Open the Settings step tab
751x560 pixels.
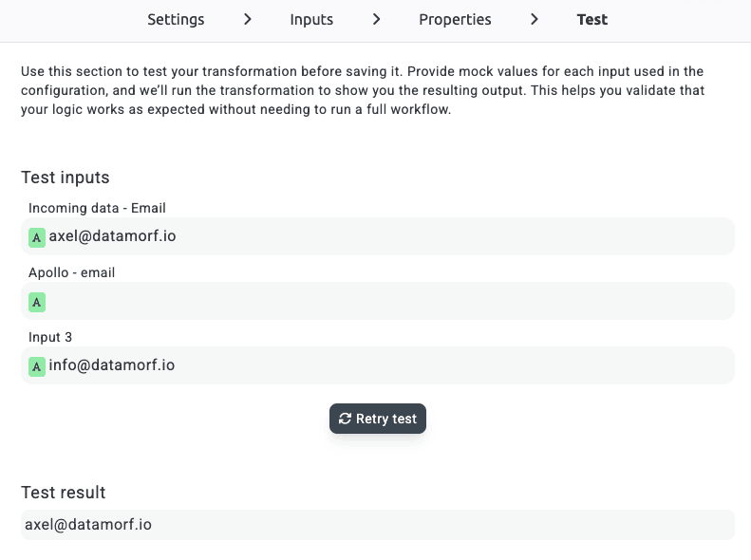(x=176, y=19)
